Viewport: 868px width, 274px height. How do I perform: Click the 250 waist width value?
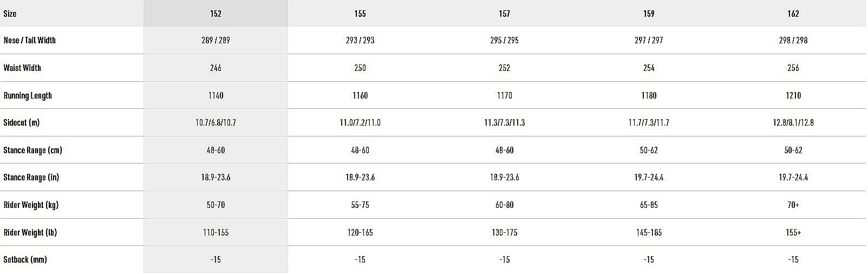click(x=360, y=68)
